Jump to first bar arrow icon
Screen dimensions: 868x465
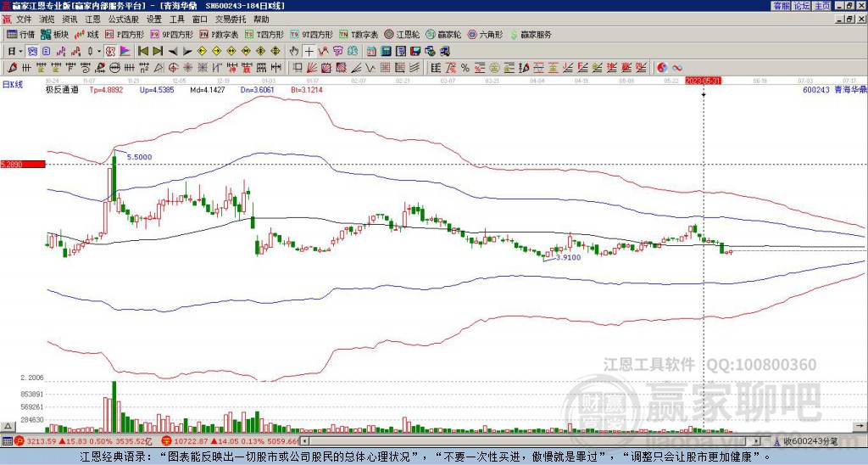pyautogui.click(x=142, y=52)
